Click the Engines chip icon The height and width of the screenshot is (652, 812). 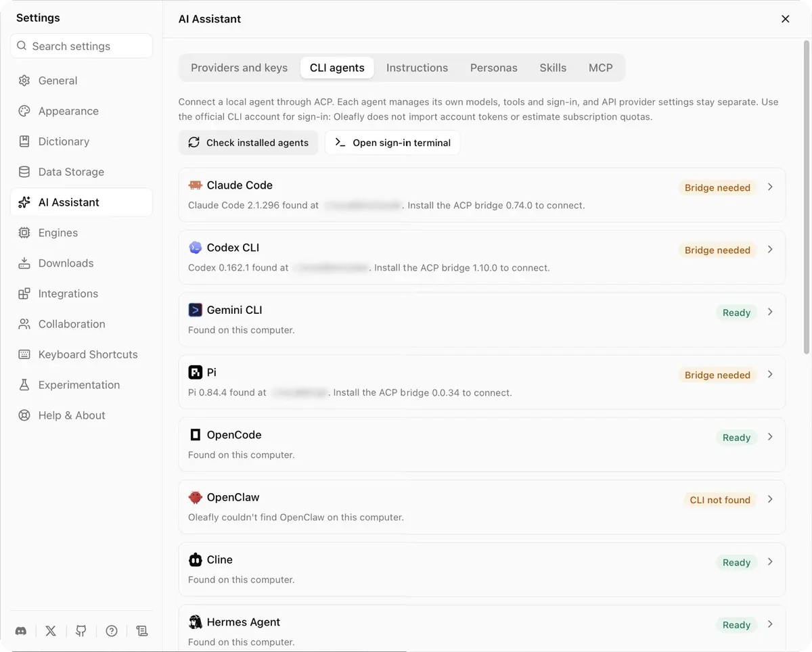pyautogui.click(x=24, y=233)
